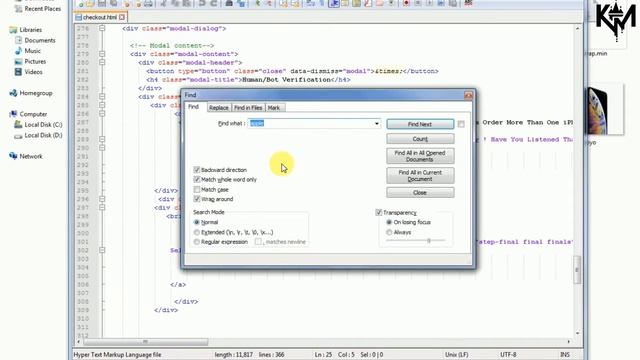Click the Unix (LF) status bar entry
640x360 pixels.
pyautogui.click(x=457, y=355)
